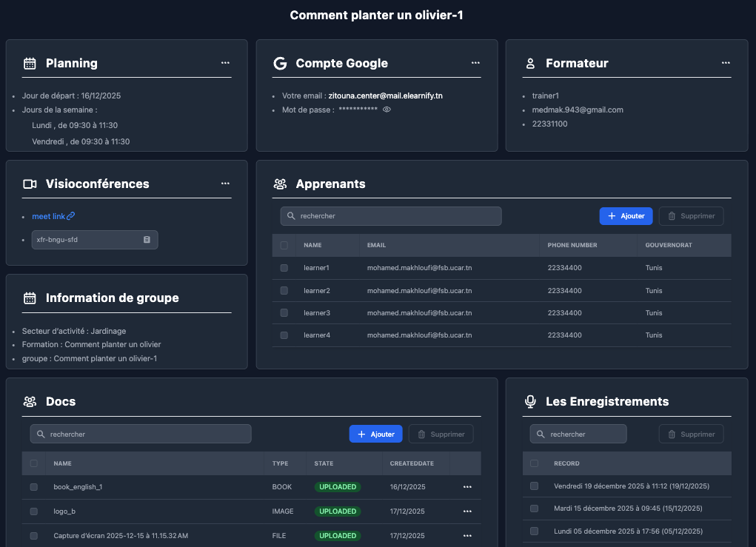Click the email zitouna.center@mail.elearnify.tn
This screenshot has width=756, height=547.
(x=385, y=95)
